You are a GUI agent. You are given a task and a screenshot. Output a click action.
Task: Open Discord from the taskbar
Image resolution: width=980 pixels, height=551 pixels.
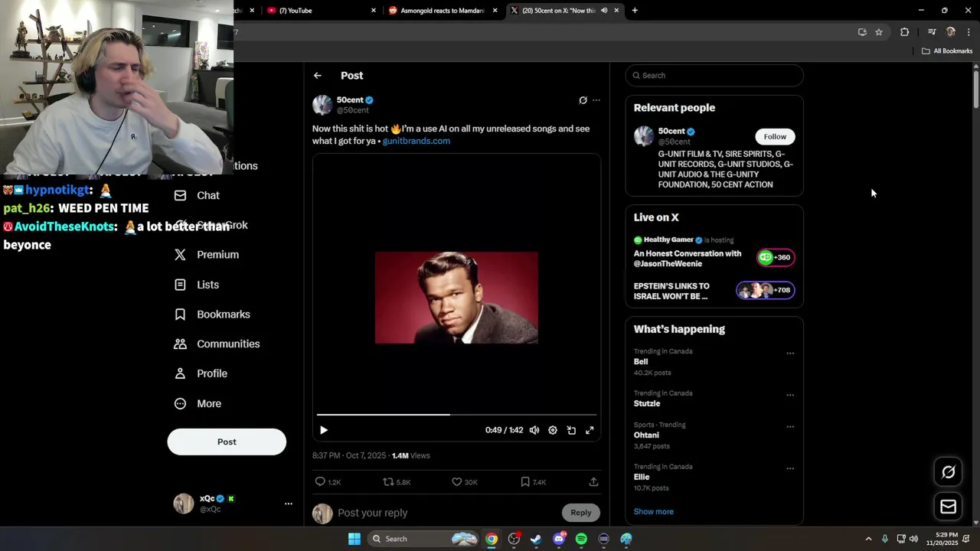[559, 539]
